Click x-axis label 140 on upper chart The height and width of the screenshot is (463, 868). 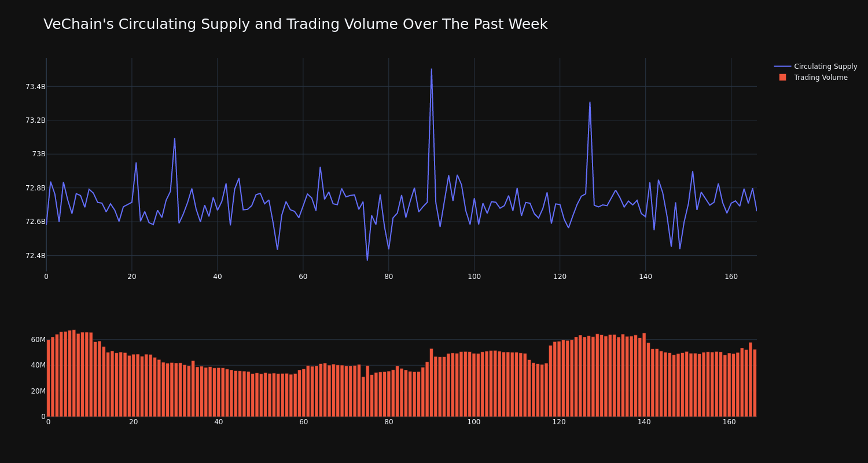[x=645, y=277]
